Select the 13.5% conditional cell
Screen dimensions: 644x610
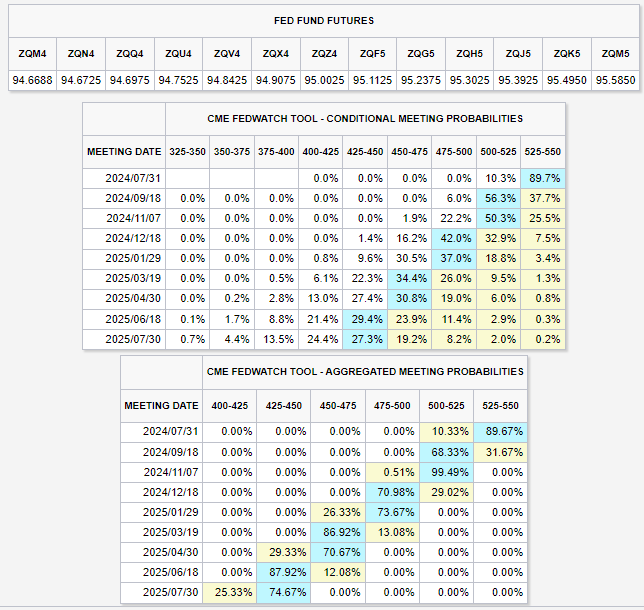pos(276,339)
